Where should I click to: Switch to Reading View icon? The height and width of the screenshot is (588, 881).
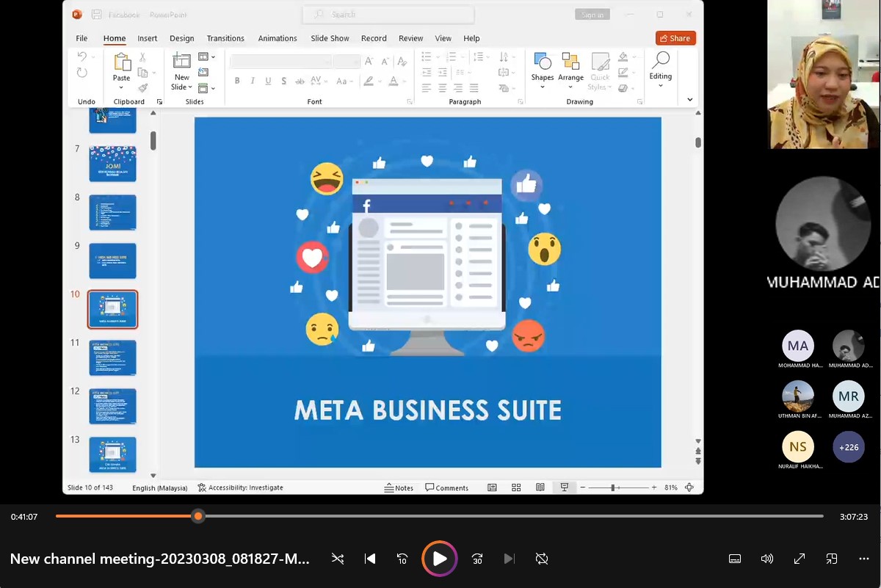(540, 487)
